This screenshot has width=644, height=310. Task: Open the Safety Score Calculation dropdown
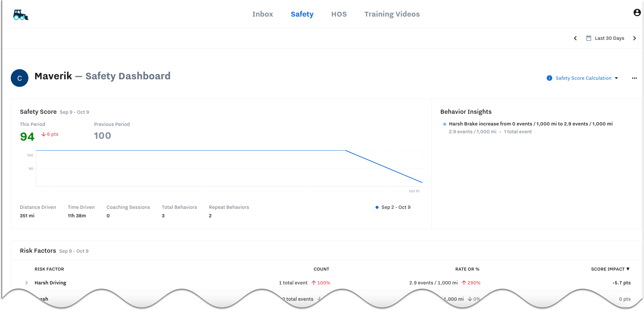pos(616,78)
